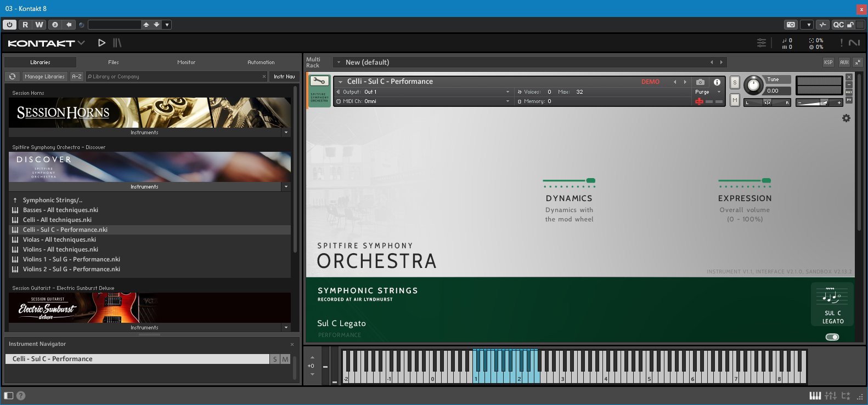Click the camera snapshot icon in instrument header

pos(700,82)
